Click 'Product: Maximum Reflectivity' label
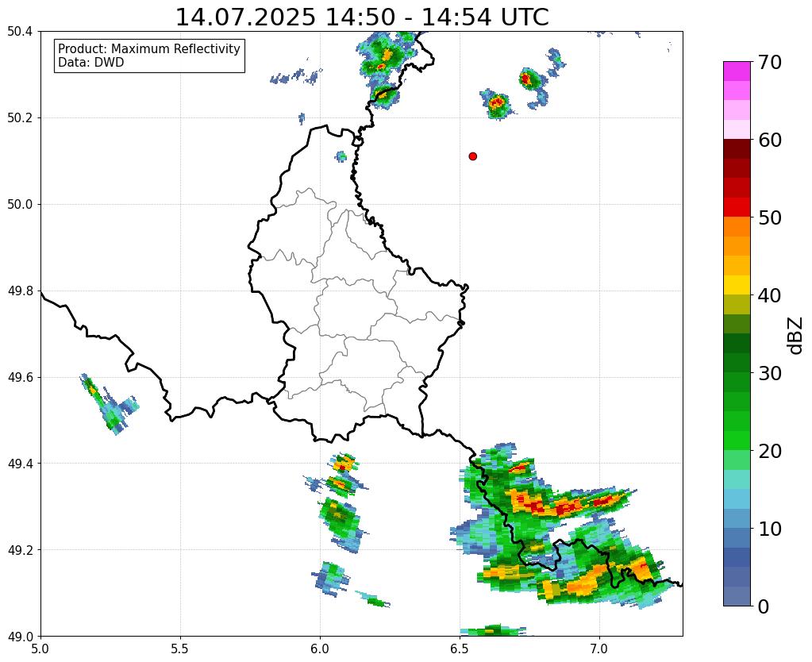The image size is (812, 662). coord(149,48)
